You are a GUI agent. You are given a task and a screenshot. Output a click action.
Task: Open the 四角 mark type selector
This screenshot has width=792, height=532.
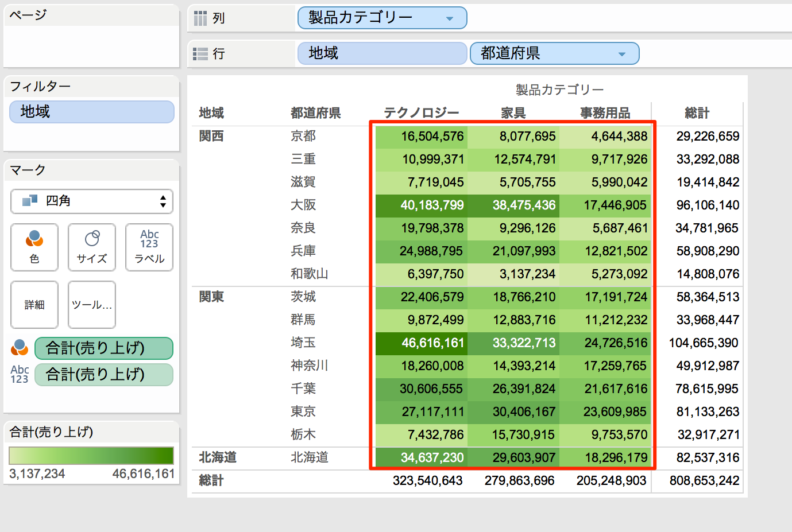point(91,201)
